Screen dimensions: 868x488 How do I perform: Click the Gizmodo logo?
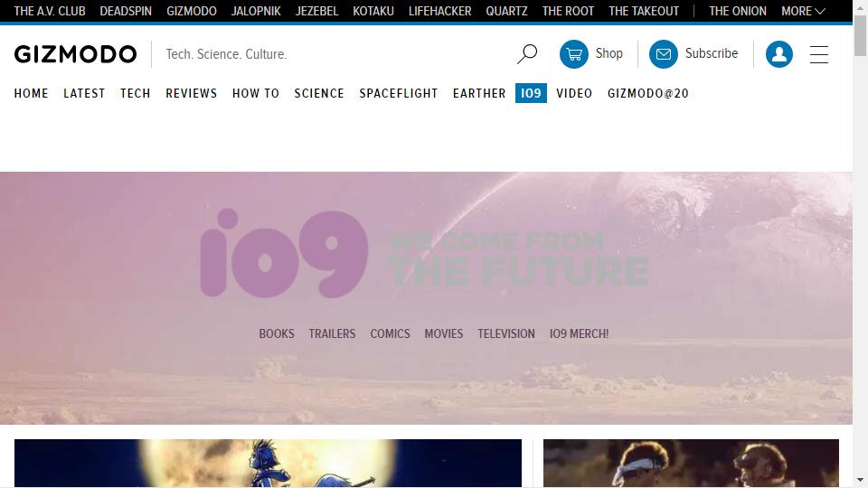(x=75, y=54)
